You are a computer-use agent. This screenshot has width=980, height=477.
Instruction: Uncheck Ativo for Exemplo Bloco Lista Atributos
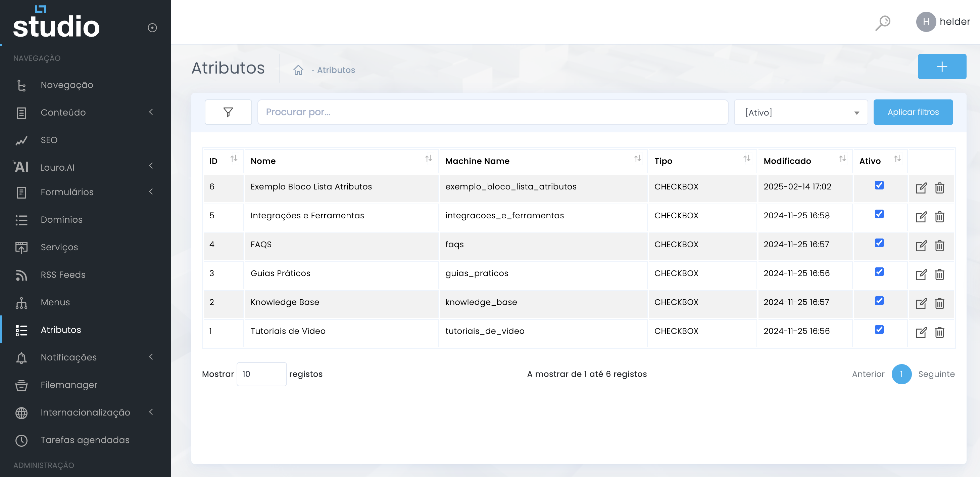coord(879,185)
